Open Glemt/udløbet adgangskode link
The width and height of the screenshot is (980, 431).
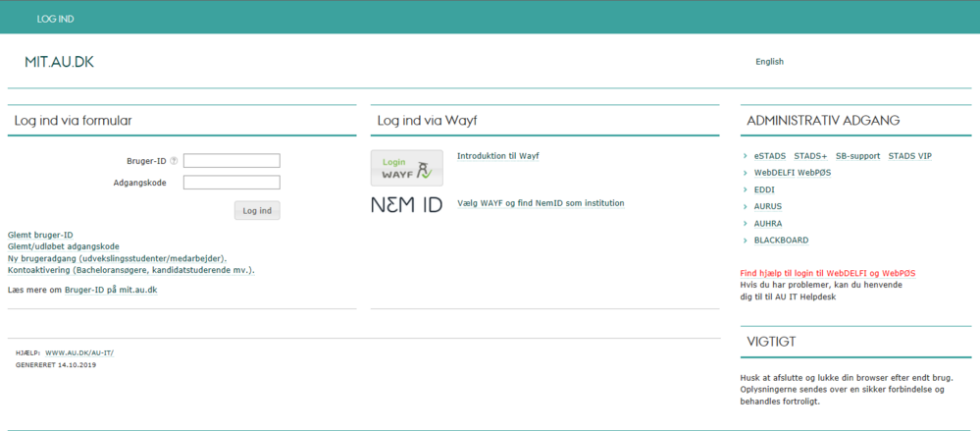click(x=63, y=247)
